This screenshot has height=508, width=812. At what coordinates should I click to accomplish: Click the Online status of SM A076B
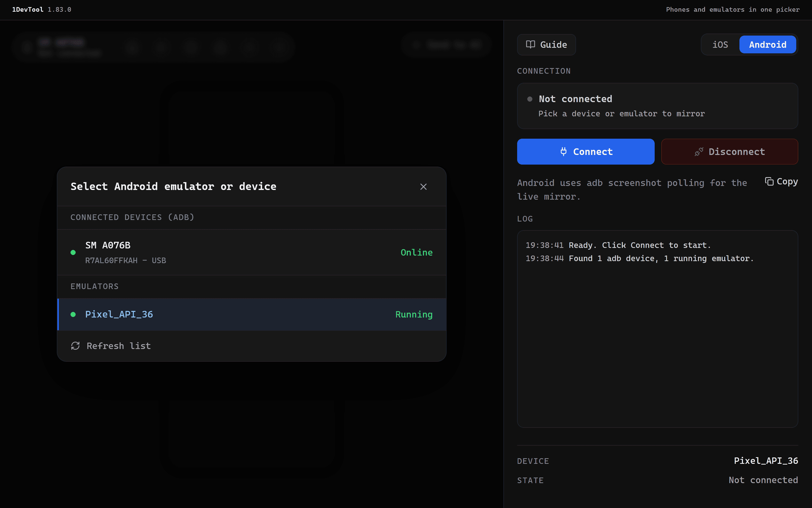[416, 252]
